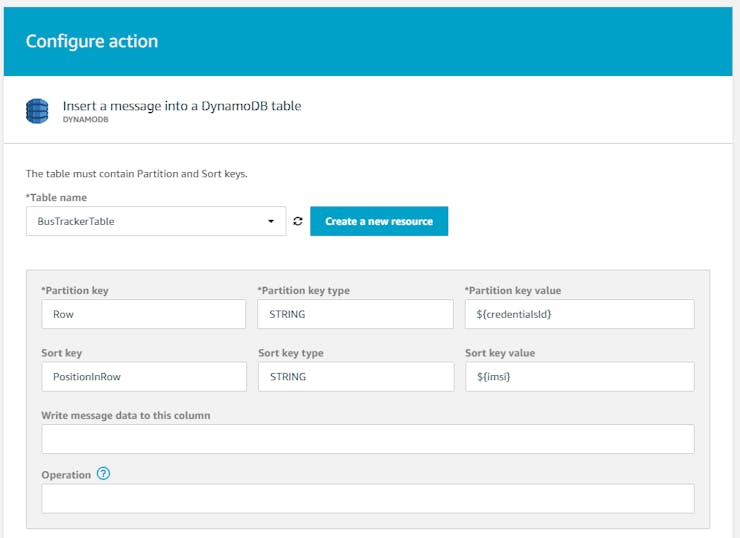Image resolution: width=740 pixels, height=538 pixels.
Task: Edit the ${imsi} sort key value
Action: (579, 377)
